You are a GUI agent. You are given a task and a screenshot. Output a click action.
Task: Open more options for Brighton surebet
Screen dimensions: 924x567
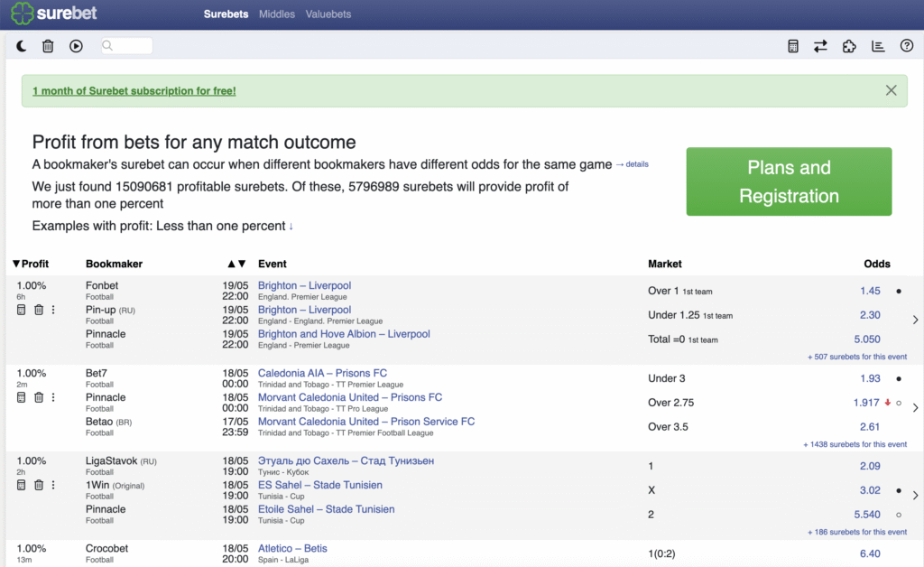tap(53, 310)
